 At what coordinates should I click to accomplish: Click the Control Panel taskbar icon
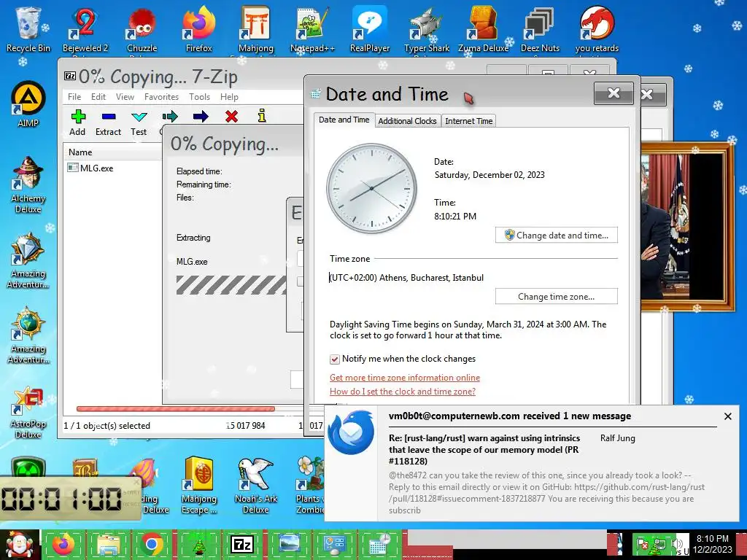(334, 544)
